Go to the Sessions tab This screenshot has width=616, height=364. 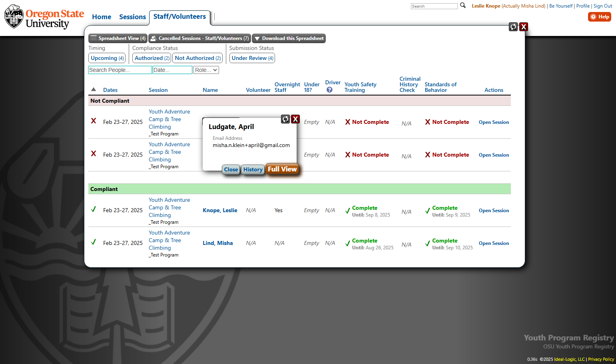click(132, 17)
